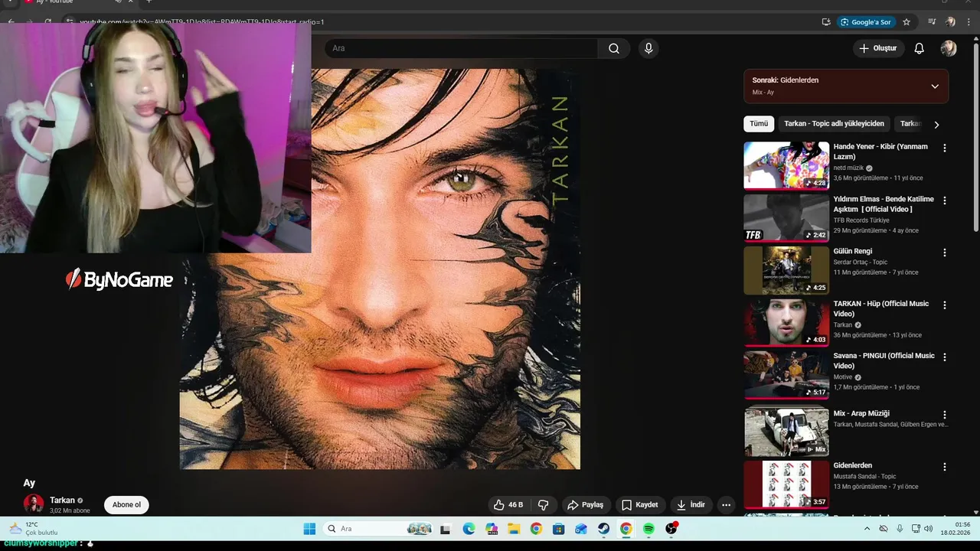The image size is (980, 551).
Task: Open the Tarkan channel name link
Action: point(62,500)
